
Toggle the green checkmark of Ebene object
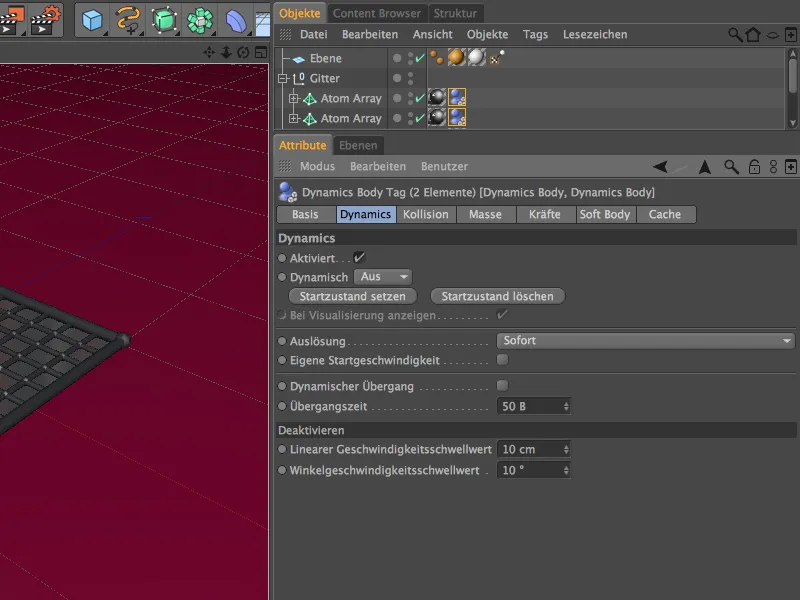[x=419, y=58]
